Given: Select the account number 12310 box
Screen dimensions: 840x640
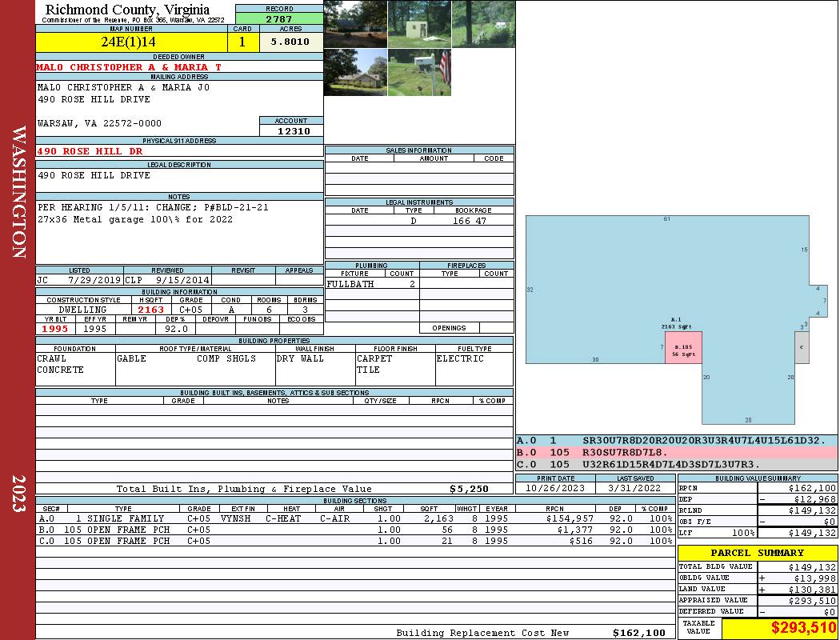Looking at the screenshot, I should [292, 131].
